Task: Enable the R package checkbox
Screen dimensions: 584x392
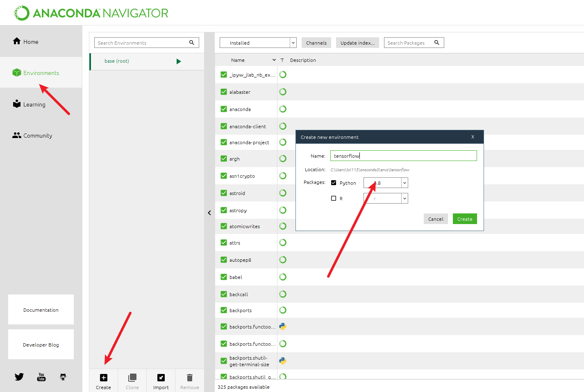Action: [x=334, y=198]
